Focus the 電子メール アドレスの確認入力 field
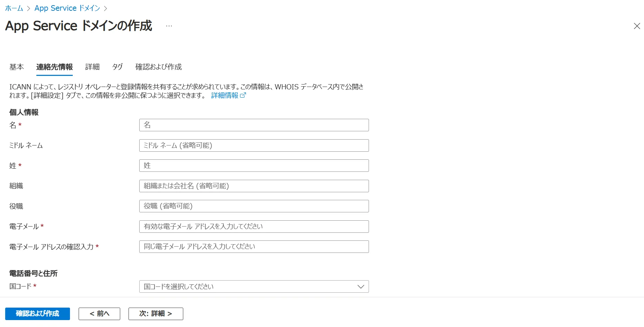This screenshot has width=644, height=327. (254, 247)
